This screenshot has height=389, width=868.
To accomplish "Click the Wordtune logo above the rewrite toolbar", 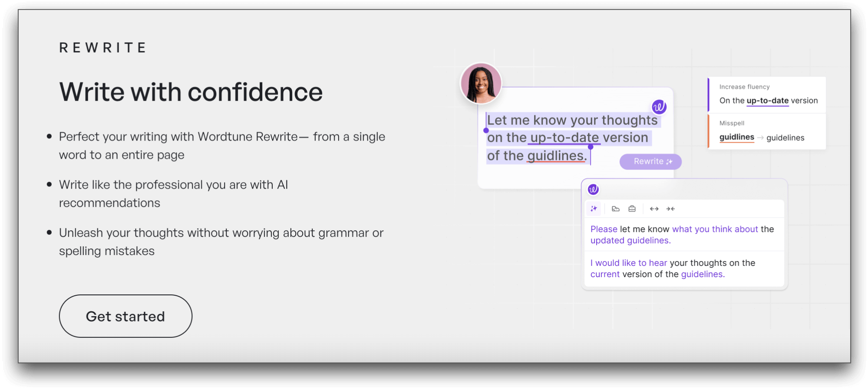I will click(x=593, y=189).
